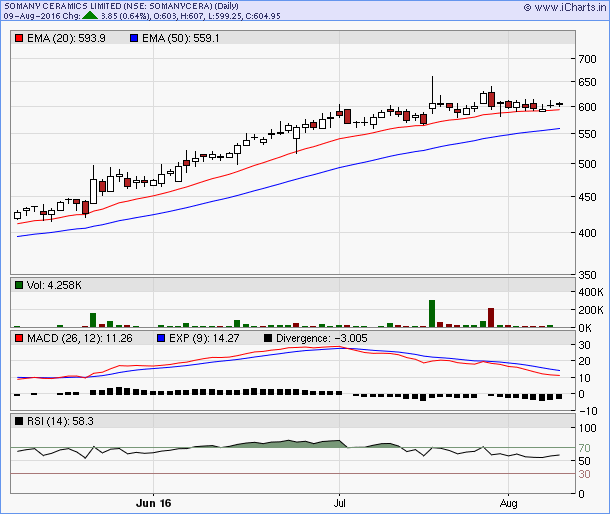Select the EXP (9): 14.27 label
610x514 pixels.
(x=204, y=338)
